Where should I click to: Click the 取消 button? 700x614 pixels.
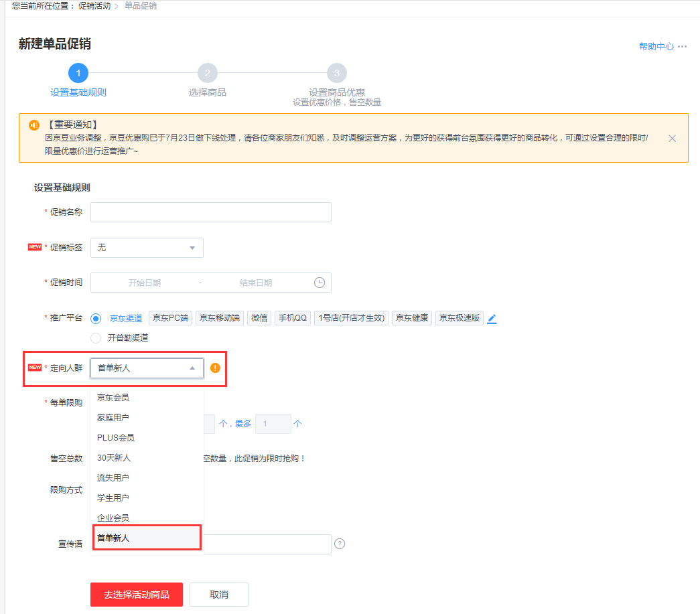point(218,595)
